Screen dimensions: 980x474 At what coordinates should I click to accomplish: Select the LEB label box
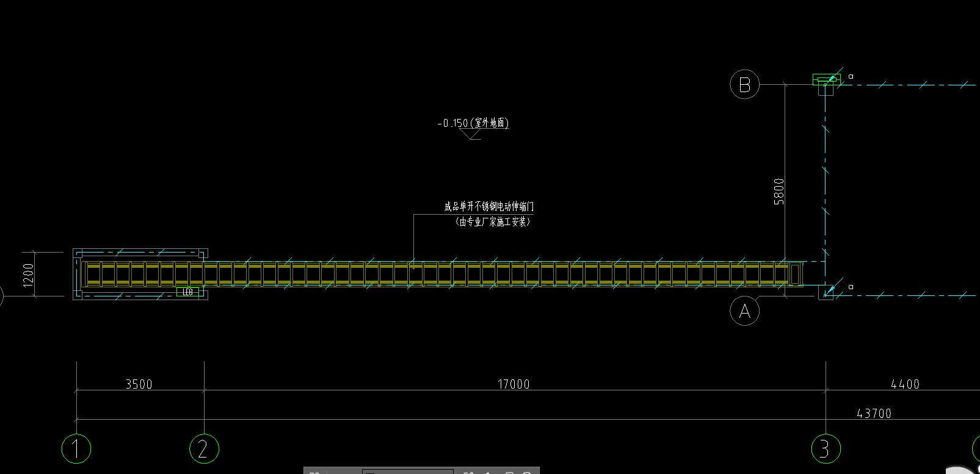[x=188, y=292]
